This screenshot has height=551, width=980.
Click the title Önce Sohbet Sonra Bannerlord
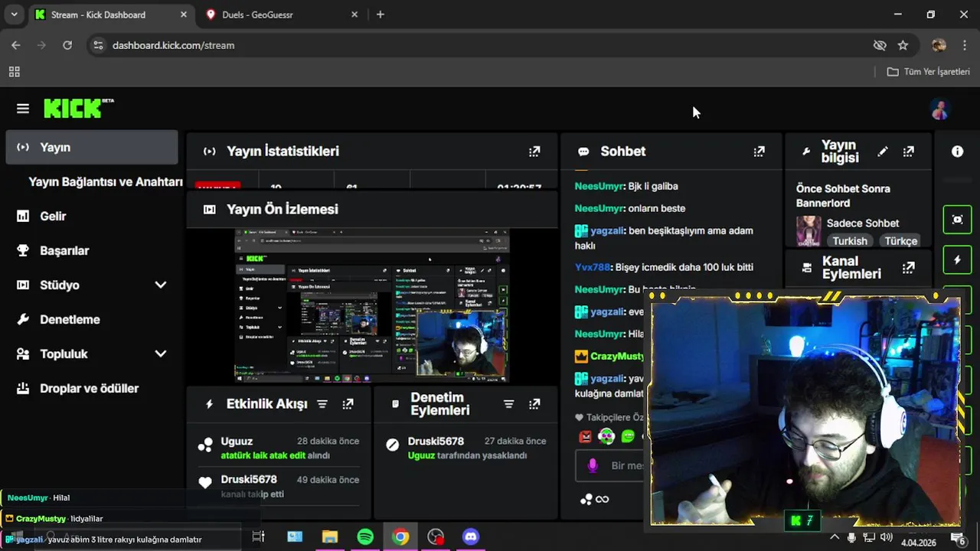843,195
